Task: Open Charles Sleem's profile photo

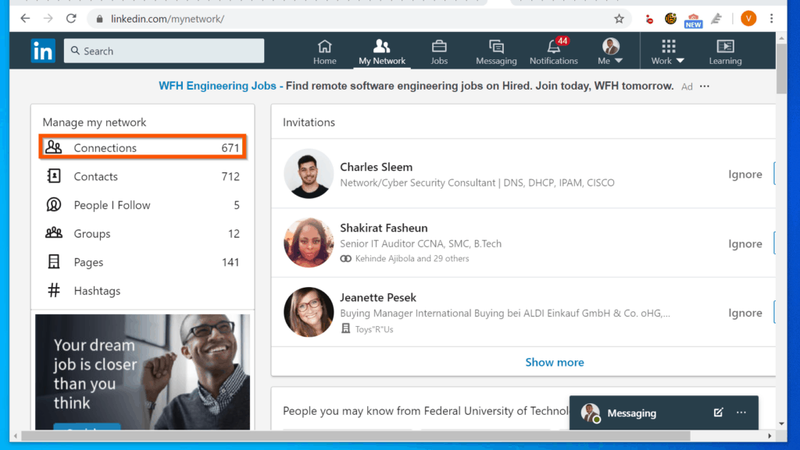Action: click(309, 173)
